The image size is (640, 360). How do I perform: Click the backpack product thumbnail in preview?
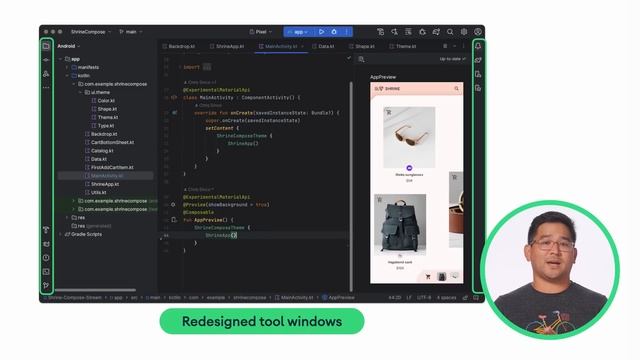[400, 224]
